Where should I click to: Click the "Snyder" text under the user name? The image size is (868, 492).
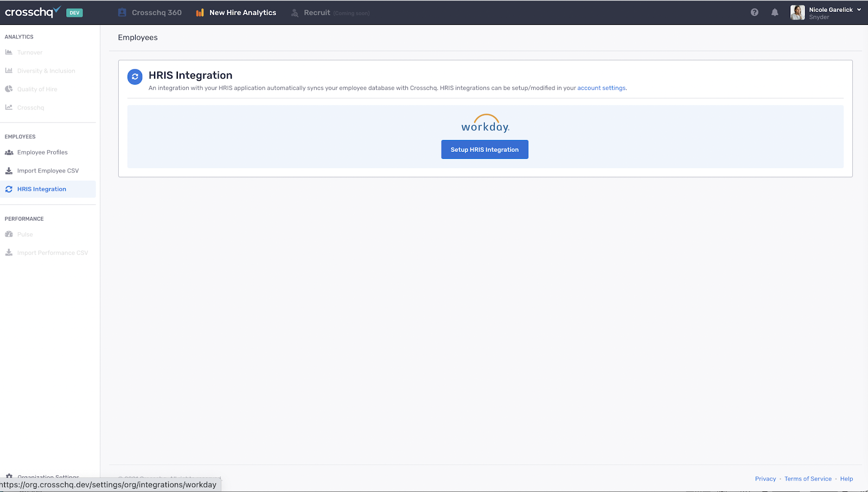[819, 17]
